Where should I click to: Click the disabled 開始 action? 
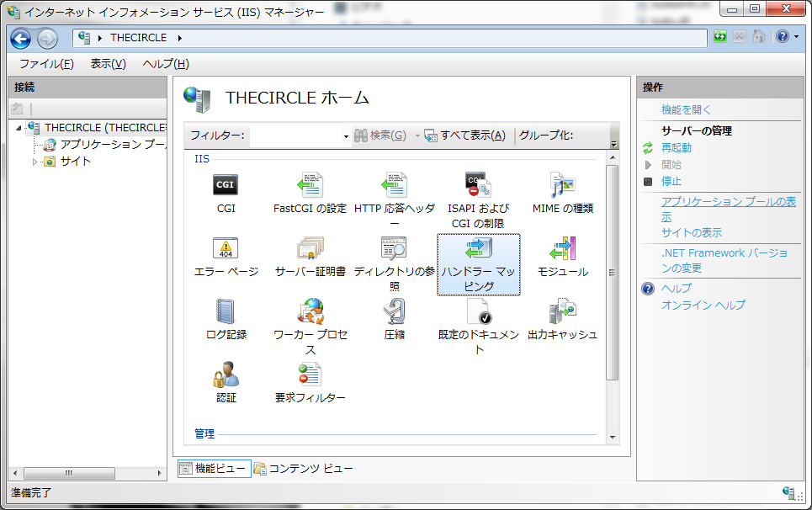pos(671,165)
